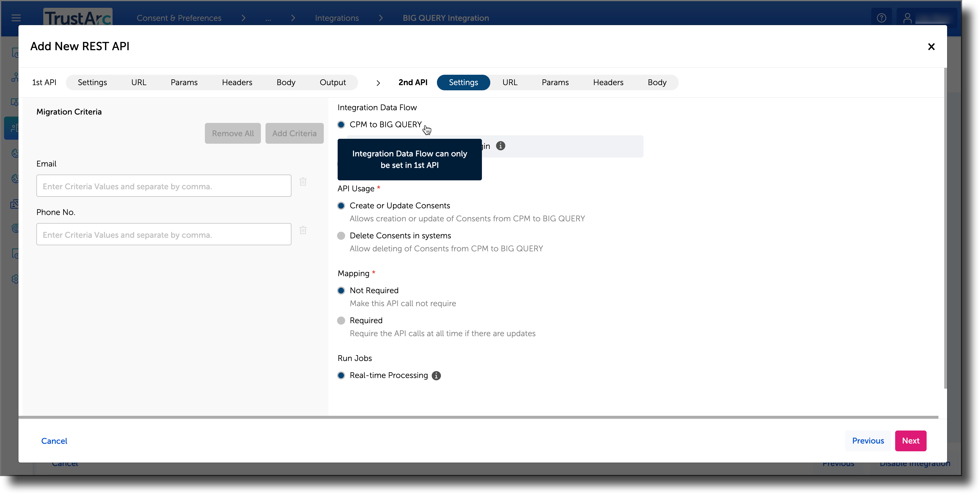Open 1st API Params tab
This screenshot has height=494, width=980.
coord(184,83)
